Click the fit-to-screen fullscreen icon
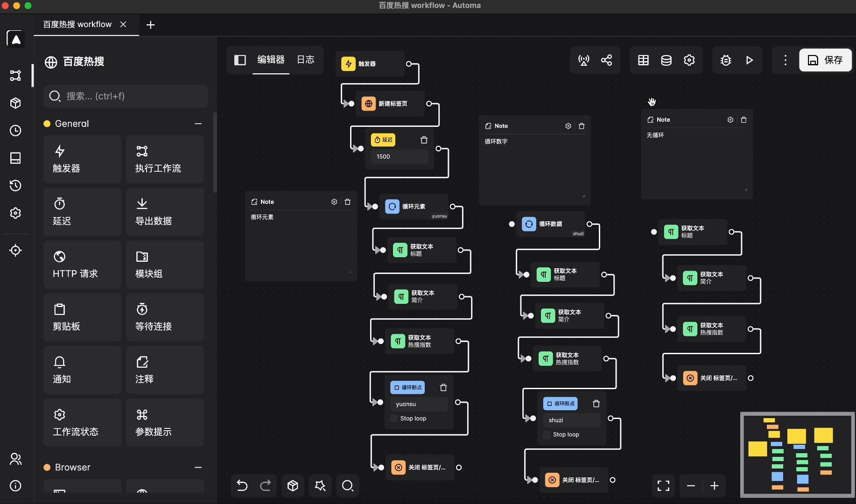 click(663, 486)
